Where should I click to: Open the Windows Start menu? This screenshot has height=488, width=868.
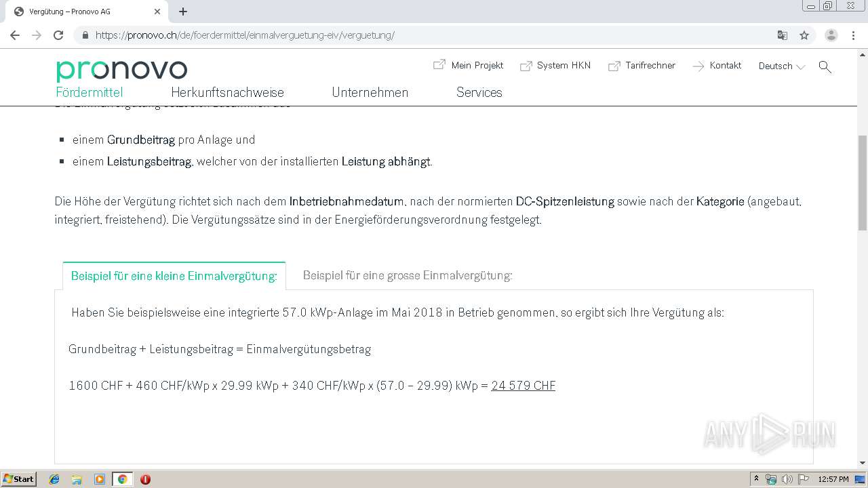[x=19, y=479]
